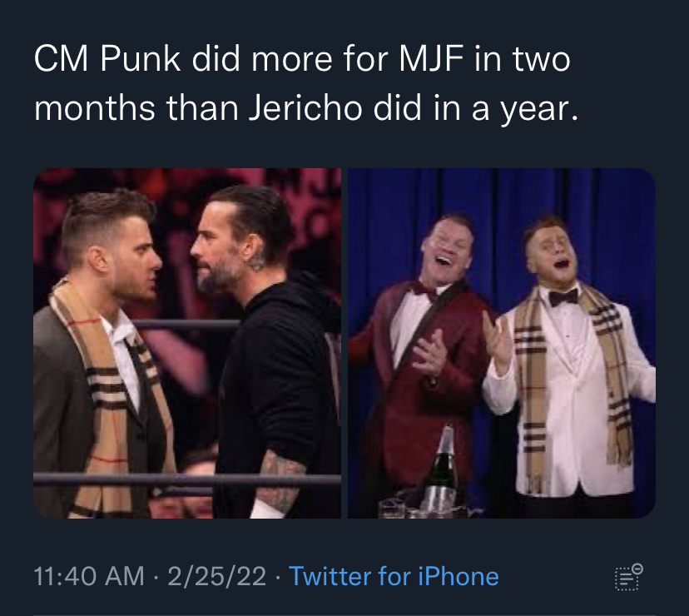
Task: Click the note icon beside the tweet source
Action: [628, 576]
